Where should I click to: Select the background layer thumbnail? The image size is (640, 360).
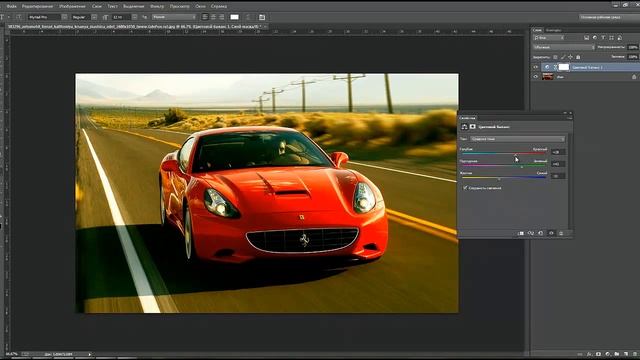tap(548, 77)
